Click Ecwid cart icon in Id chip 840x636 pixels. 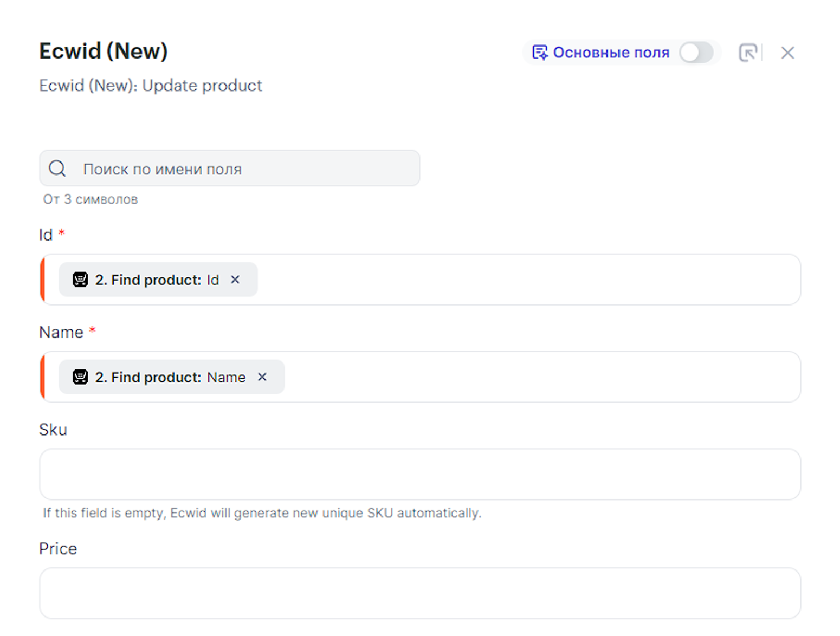click(x=80, y=280)
